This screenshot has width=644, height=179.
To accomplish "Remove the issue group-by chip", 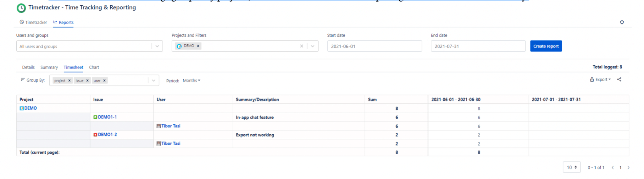I will 87,81.
